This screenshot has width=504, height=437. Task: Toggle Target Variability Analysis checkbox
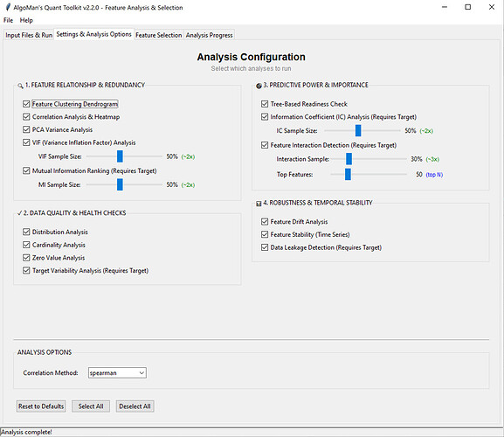pos(26,270)
